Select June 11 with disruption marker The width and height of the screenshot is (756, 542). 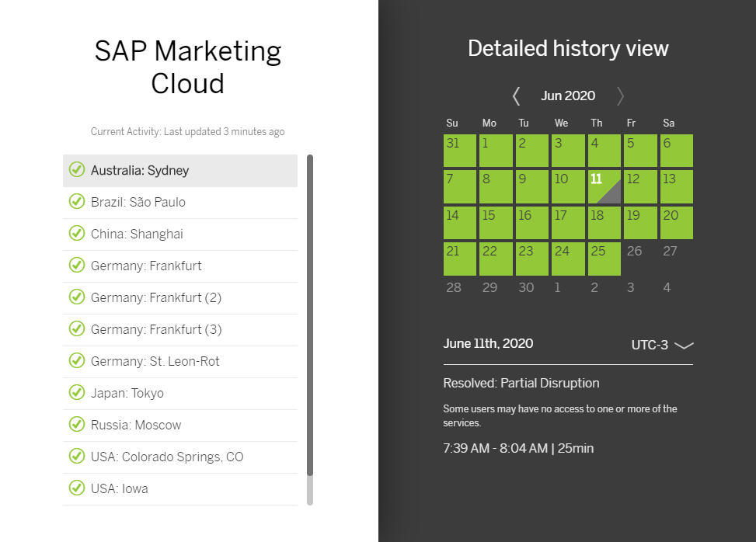coord(604,186)
